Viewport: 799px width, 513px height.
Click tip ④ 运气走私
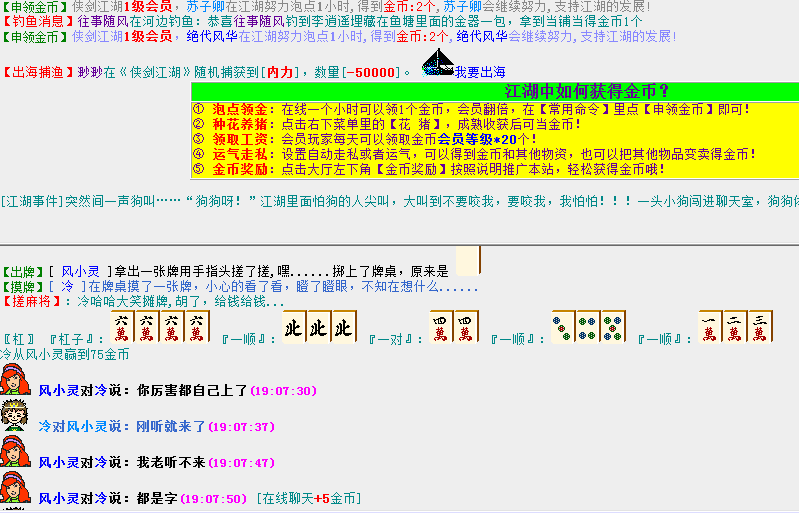point(474,154)
